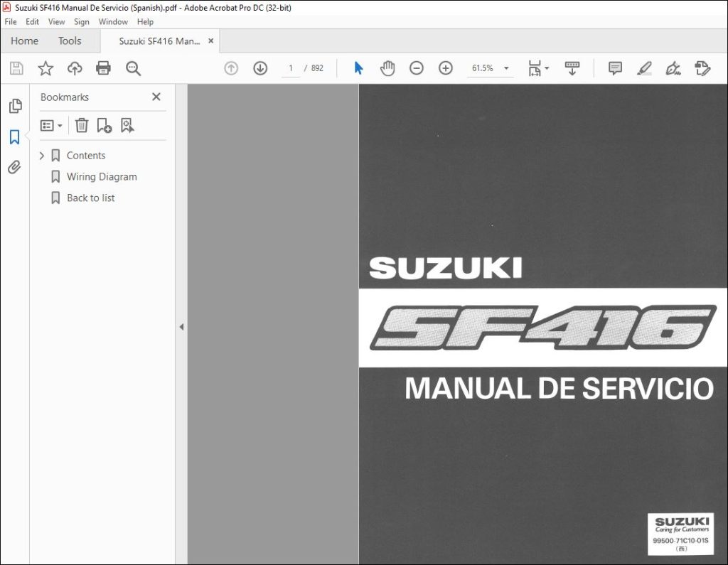Toggle the Bookmarks panel icon
This screenshot has height=565, width=728.
[15, 137]
